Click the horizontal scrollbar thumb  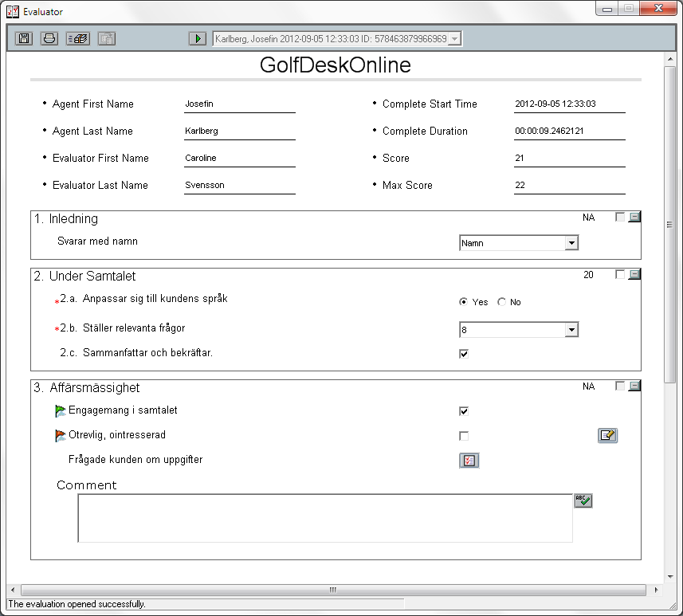click(x=333, y=590)
